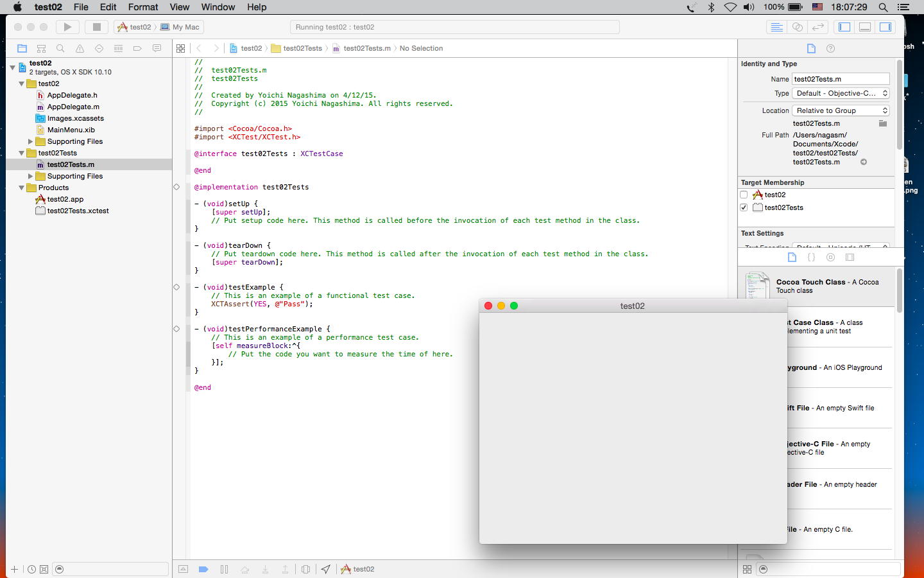Open the Type dropdown for file type

[841, 93]
